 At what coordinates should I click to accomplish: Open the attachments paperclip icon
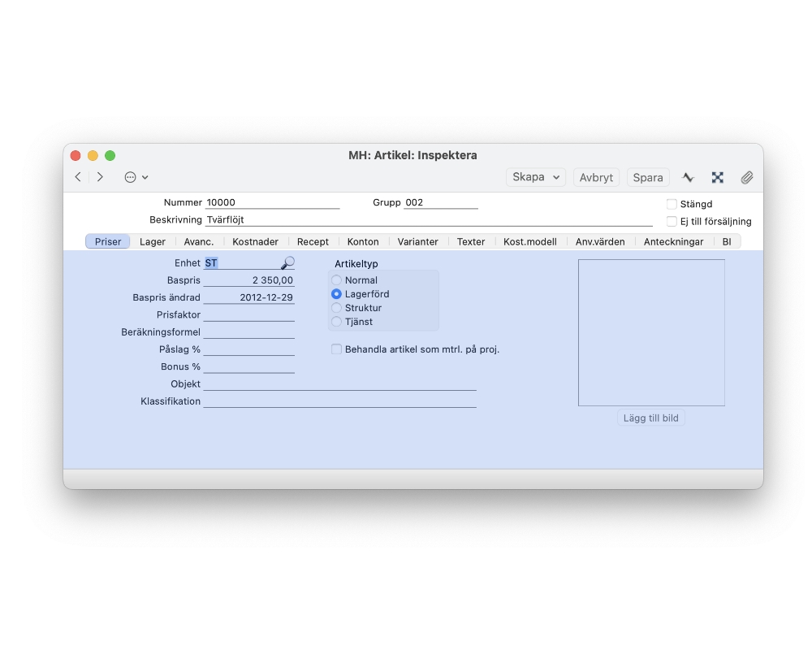(x=747, y=177)
